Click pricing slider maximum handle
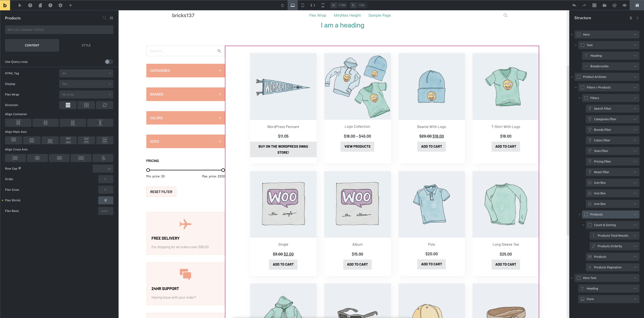 [x=223, y=170]
